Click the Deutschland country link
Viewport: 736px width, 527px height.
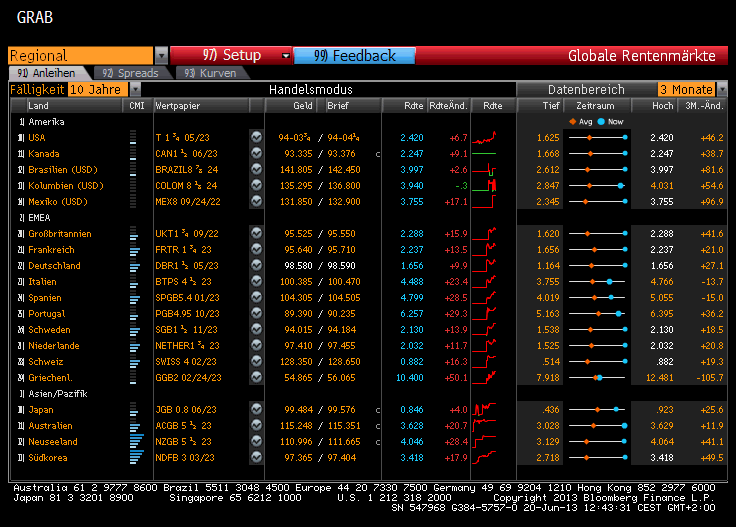pyautogui.click(x=54, y=266)
